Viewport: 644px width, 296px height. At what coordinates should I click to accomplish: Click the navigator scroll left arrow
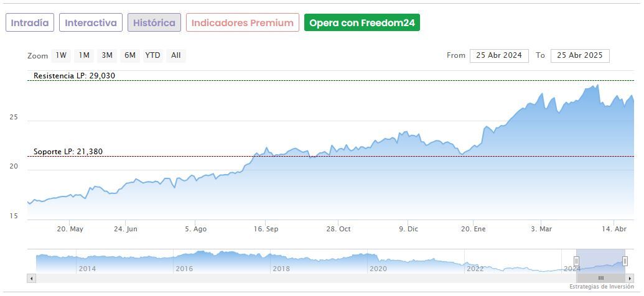click(x=31, y=278)
